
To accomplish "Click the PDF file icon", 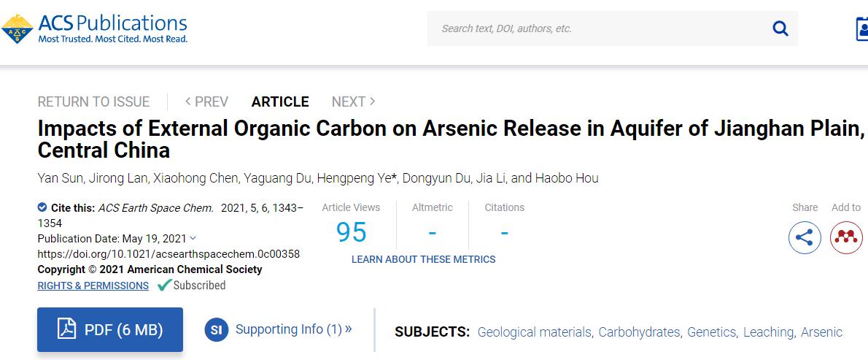I will (67, 329).
